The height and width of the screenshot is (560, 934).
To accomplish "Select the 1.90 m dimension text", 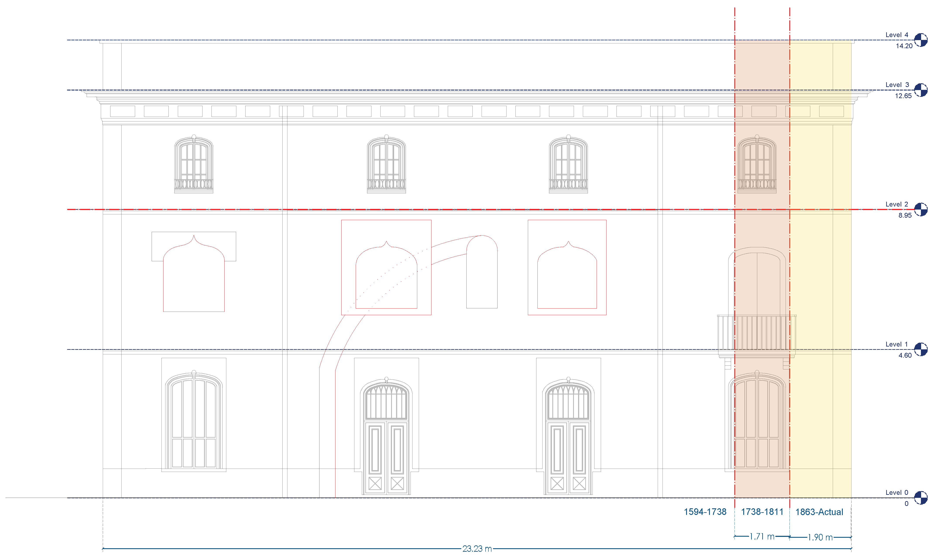I will [x=820, y=537].
